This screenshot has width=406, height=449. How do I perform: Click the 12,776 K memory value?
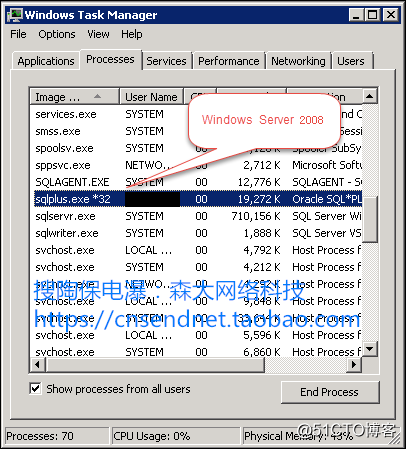259,182
